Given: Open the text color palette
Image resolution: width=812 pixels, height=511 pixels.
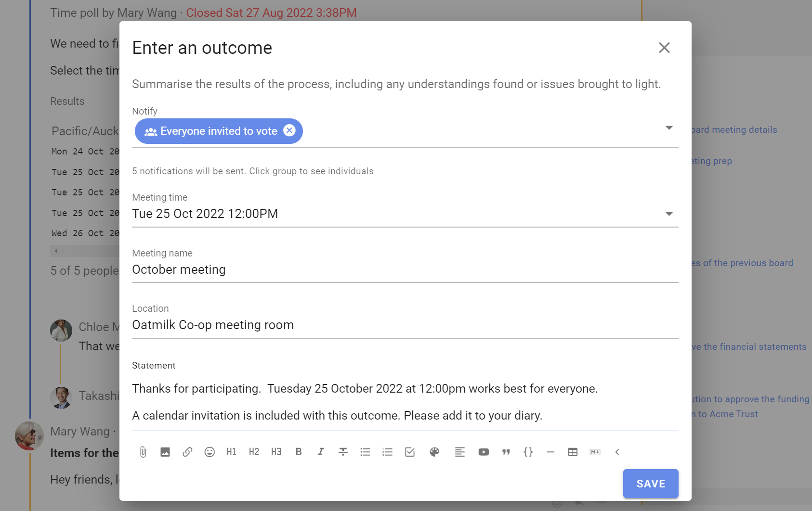Looking at the screenshot, I should point(434,452).
